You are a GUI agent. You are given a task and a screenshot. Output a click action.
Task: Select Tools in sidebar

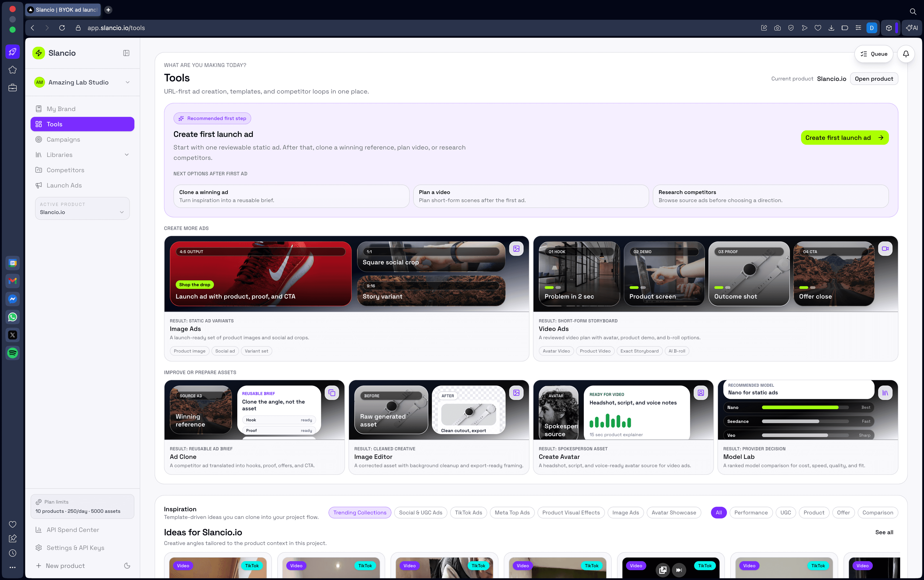click(x=83, y=124)
